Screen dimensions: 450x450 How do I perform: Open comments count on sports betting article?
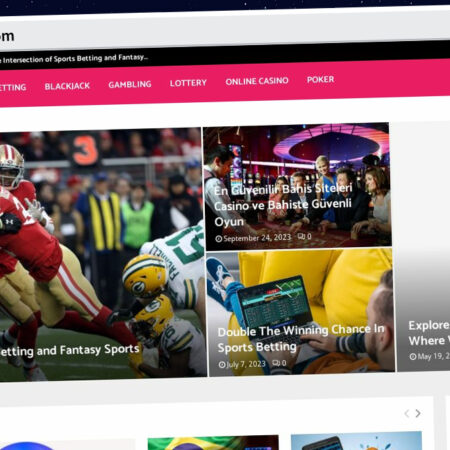coord(279,363)
